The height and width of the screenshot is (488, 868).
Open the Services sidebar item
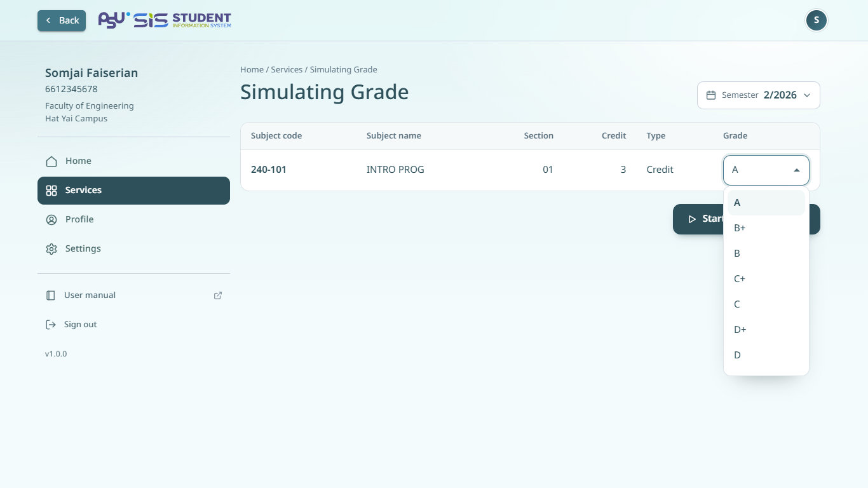click(x=133, y=191)
